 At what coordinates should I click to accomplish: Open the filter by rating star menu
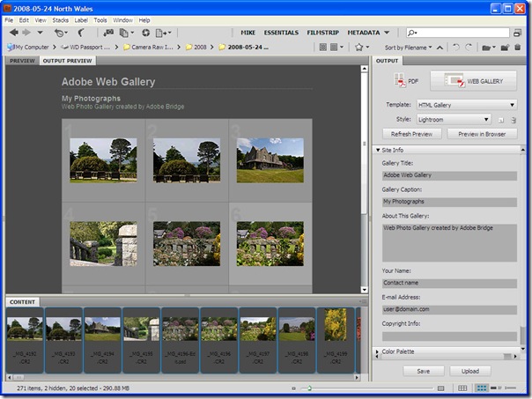[362, 48]
